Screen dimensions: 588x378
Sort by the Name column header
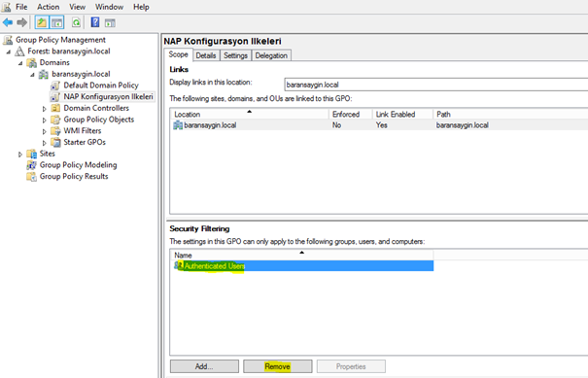pyautogui.click(x=302, y=255)
